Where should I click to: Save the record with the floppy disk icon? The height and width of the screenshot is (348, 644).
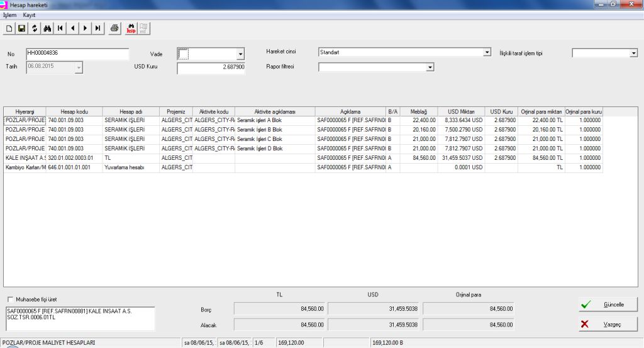[x=21, y=28]
